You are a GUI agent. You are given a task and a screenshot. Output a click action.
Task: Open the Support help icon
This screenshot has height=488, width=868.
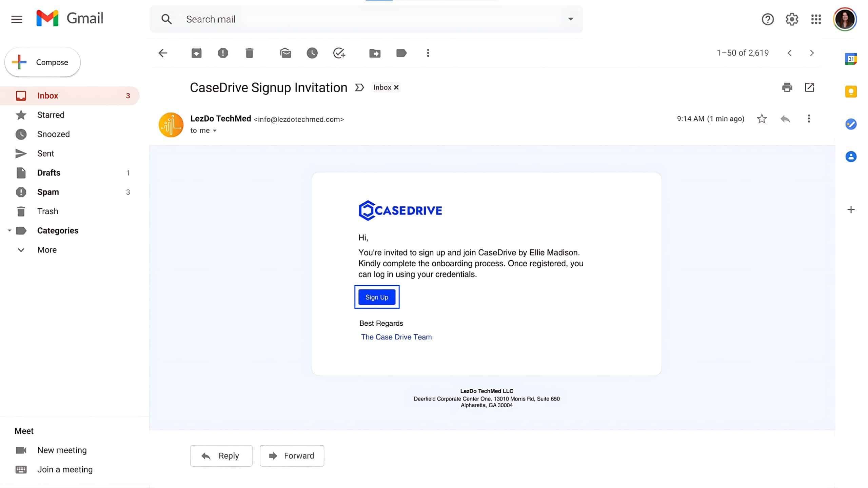click(x=768, y=19)
